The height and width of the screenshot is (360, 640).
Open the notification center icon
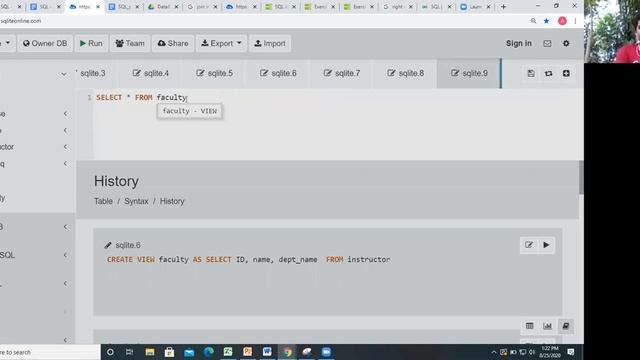coord(571,352)
